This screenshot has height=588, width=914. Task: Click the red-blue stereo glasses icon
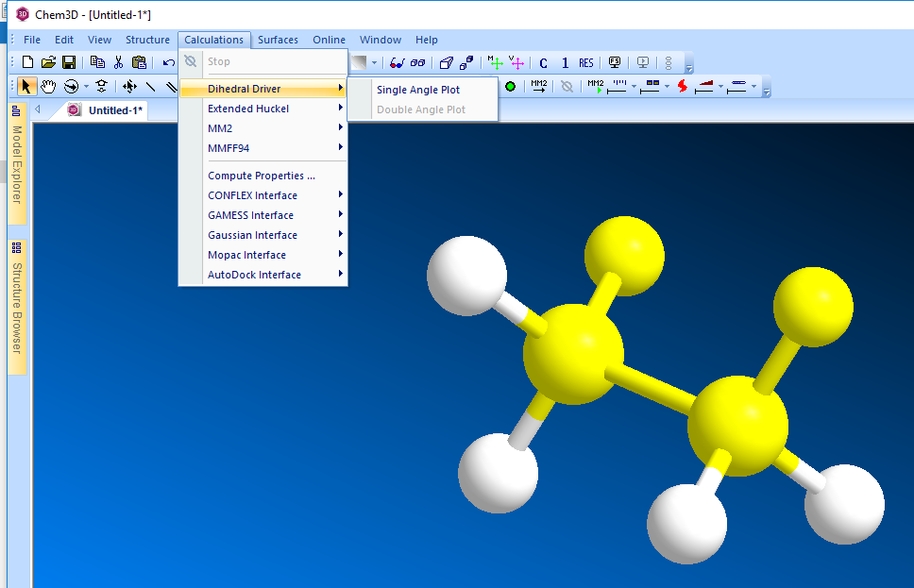coord(397,63)
